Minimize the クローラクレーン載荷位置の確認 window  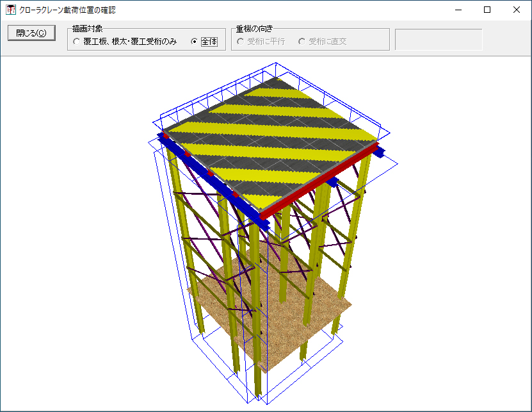pyautogui.click(x=458, y=10)
